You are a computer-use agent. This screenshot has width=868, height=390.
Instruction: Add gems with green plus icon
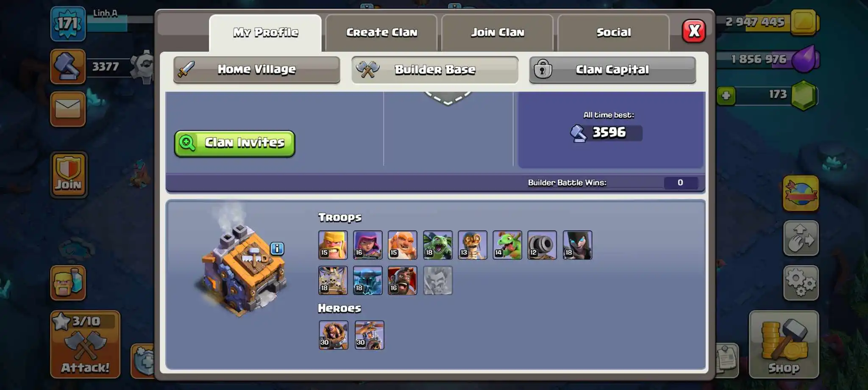(x=726, y=96)
